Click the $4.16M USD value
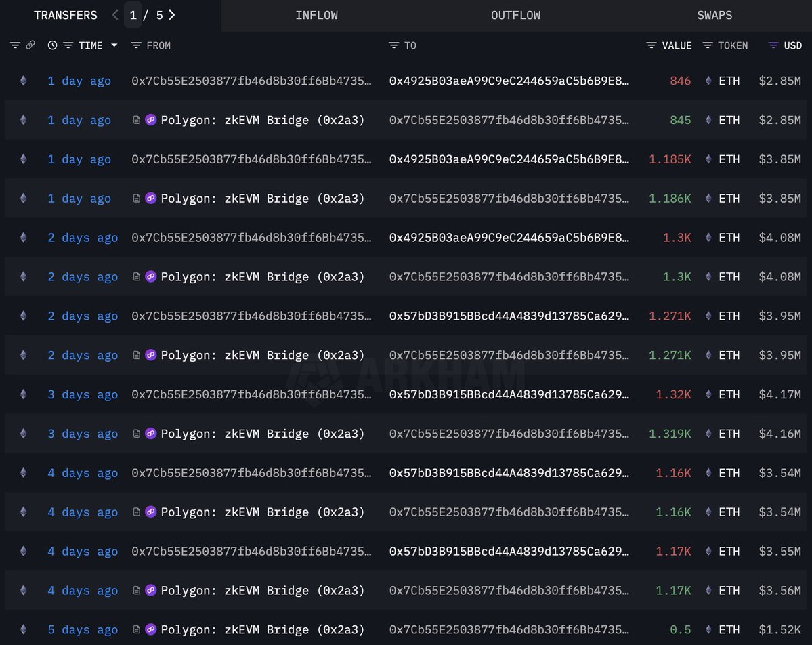This screenshot has height=645, width=812. click(780, 434)
